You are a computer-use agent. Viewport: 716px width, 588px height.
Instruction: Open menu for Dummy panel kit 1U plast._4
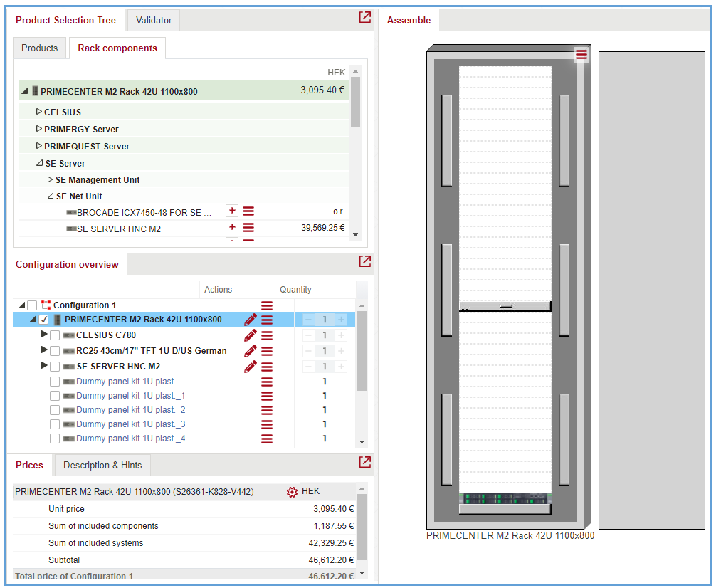pyautogui.click(x=267, y=439)
